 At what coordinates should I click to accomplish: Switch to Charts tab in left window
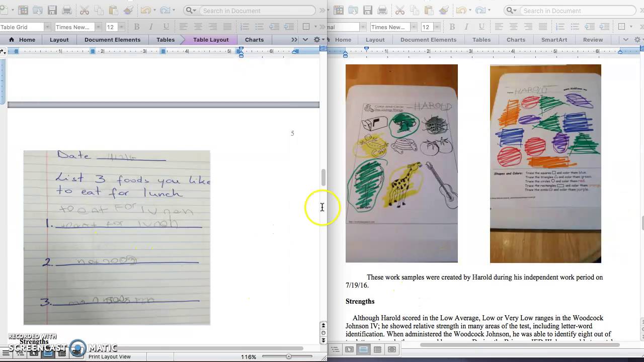254,40
